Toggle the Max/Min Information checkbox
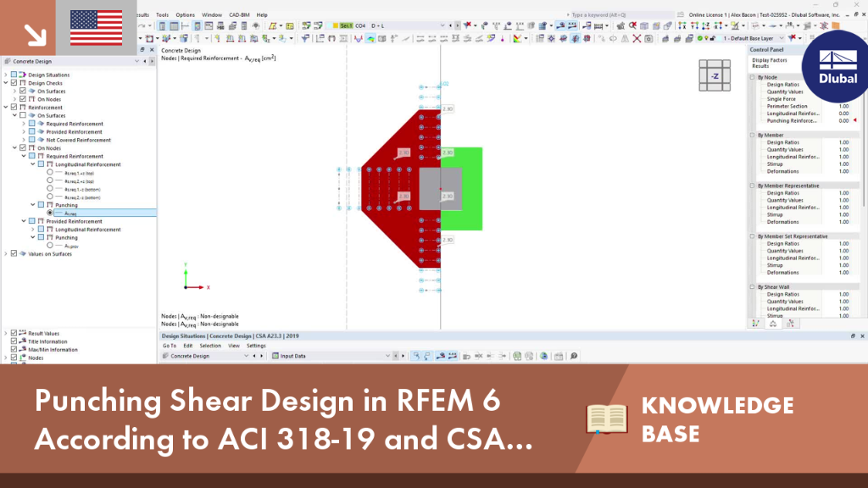The width and height of the screenshot is (868, 488). (x=14, y=350)
